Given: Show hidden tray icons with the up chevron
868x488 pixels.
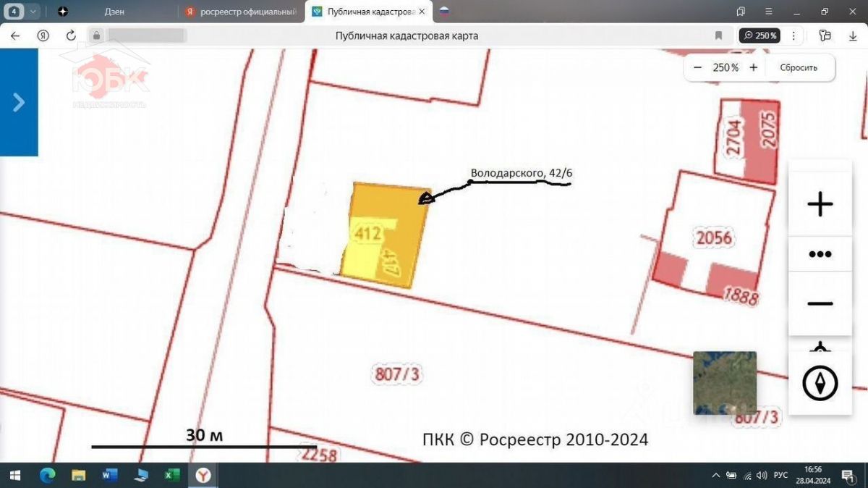Looking at the screenshot, I should pos(715,476).
